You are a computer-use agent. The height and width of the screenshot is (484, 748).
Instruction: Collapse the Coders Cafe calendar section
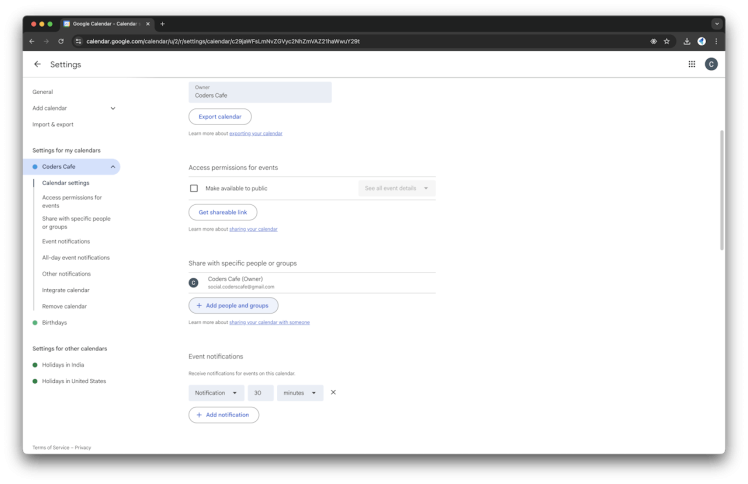pyautogui.click(x=113, y=167)
